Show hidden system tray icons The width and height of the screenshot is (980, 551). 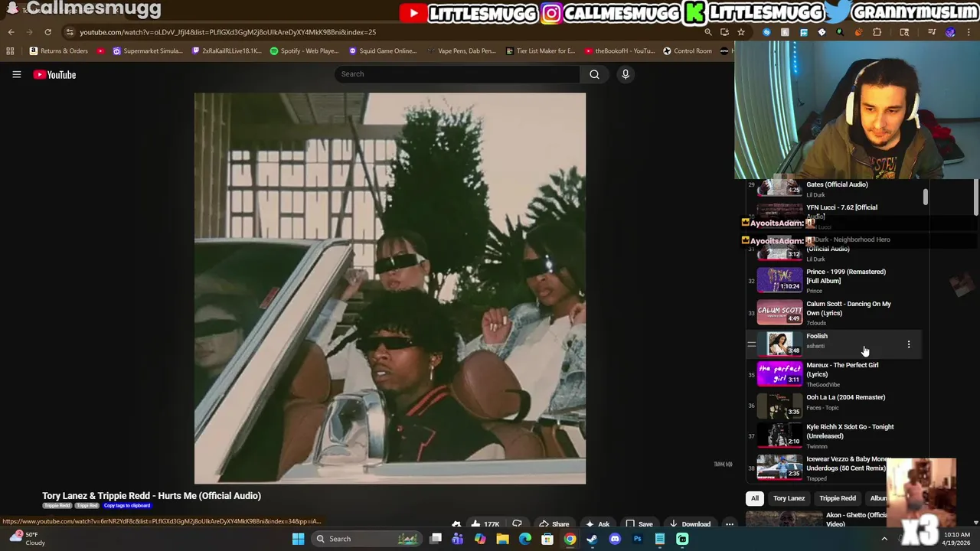884,539
